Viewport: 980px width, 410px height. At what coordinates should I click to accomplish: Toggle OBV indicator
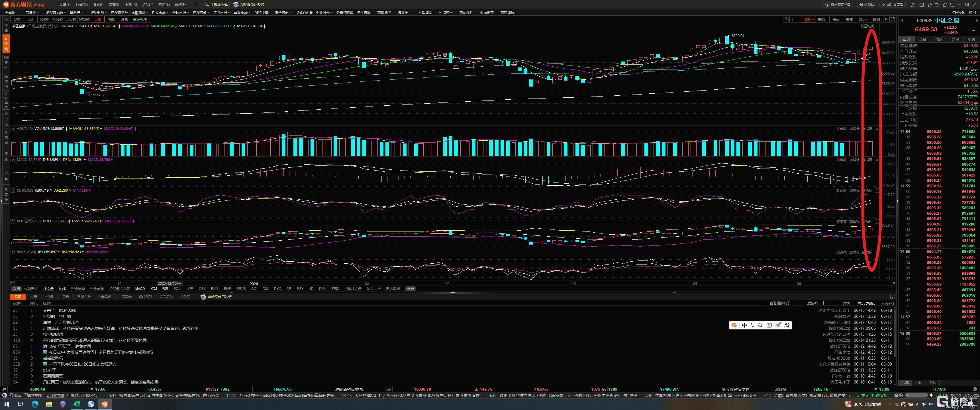[202, 289]
